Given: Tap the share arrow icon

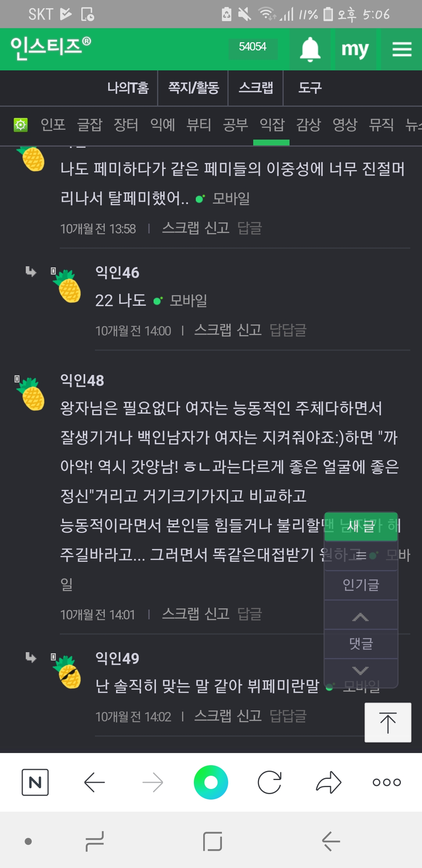Looking at the screenshot, I should [329, 782].
